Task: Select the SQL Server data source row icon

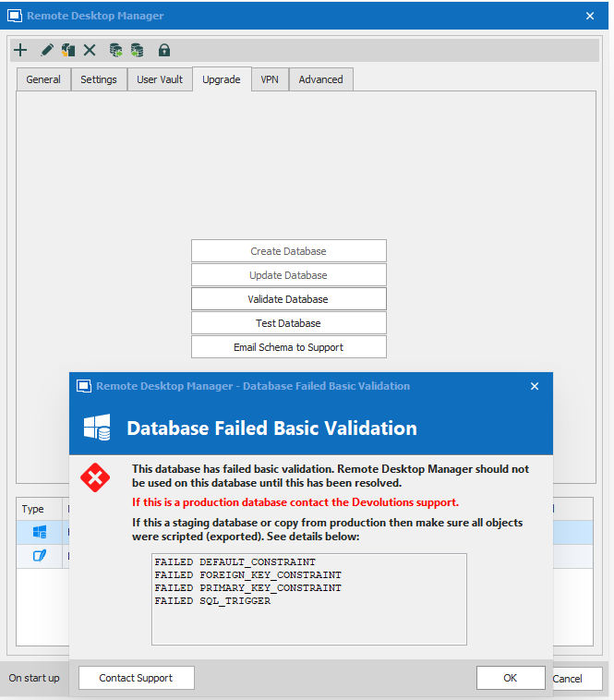Action: 40,532
